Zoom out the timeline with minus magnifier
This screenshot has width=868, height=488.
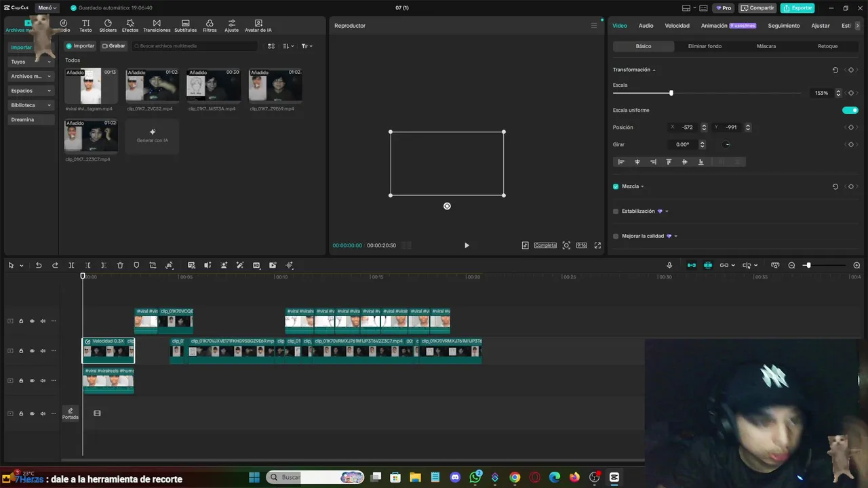click(791, 265)
